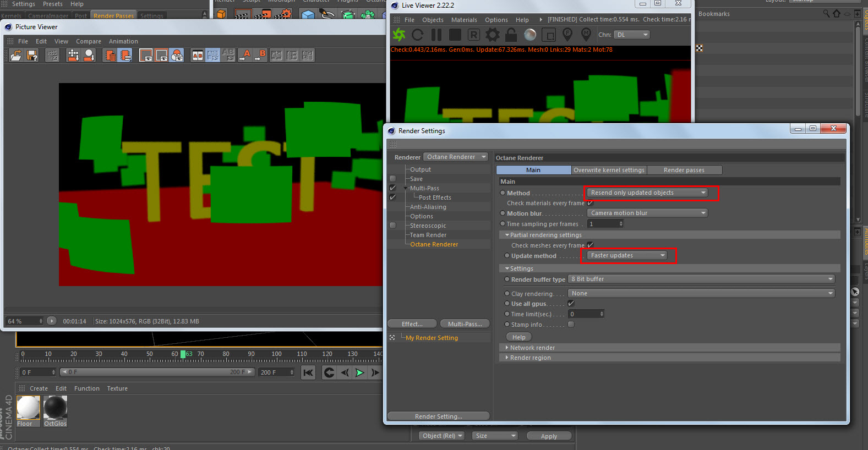This screenshot has width=868, height=450.
Task: Click the R region render icon in Live Viewer
Action: 474,35
